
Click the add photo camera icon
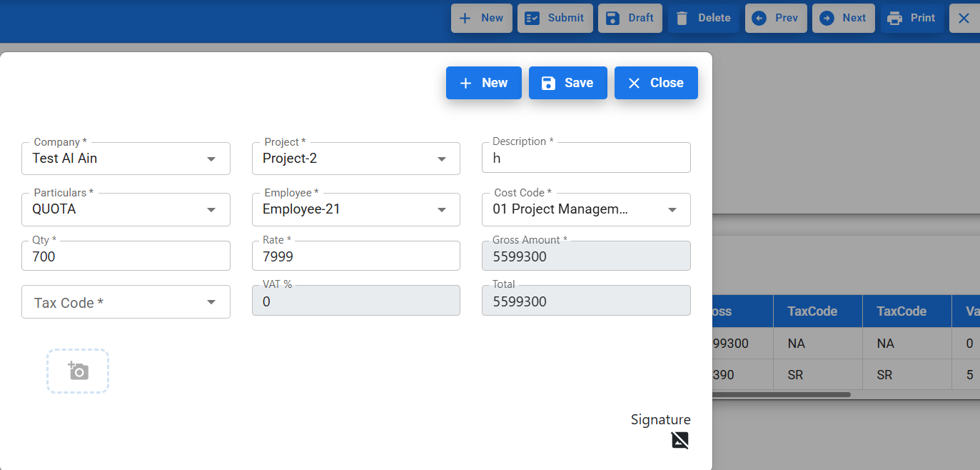[78, 371]
